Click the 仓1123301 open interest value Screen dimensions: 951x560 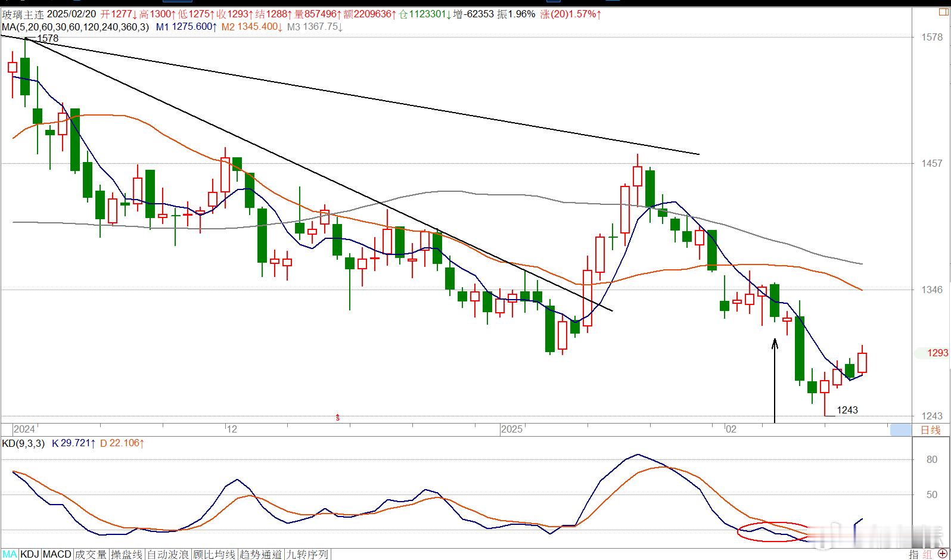[x=425, y=14]
